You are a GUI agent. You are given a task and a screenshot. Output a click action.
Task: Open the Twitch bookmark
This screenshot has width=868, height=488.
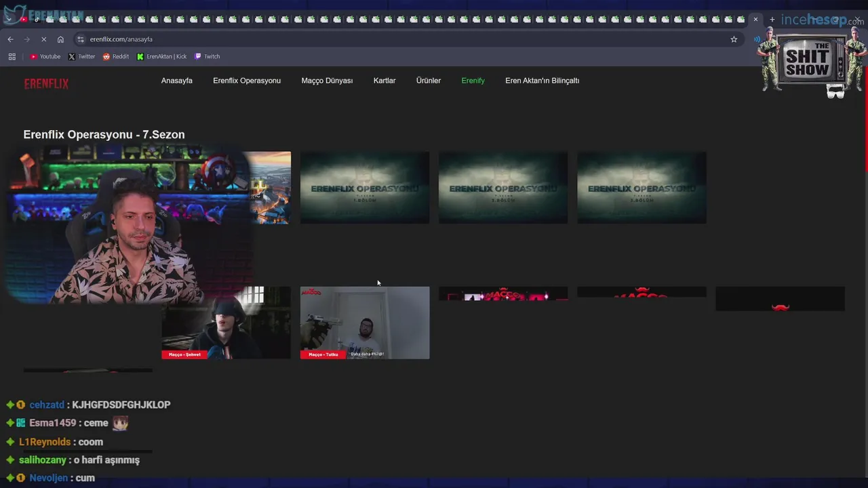[x=208, y=56]
